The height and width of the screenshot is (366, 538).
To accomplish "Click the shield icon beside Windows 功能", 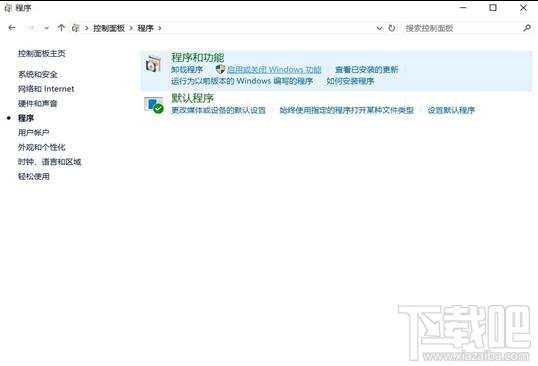I will click(x=220, y=69).
